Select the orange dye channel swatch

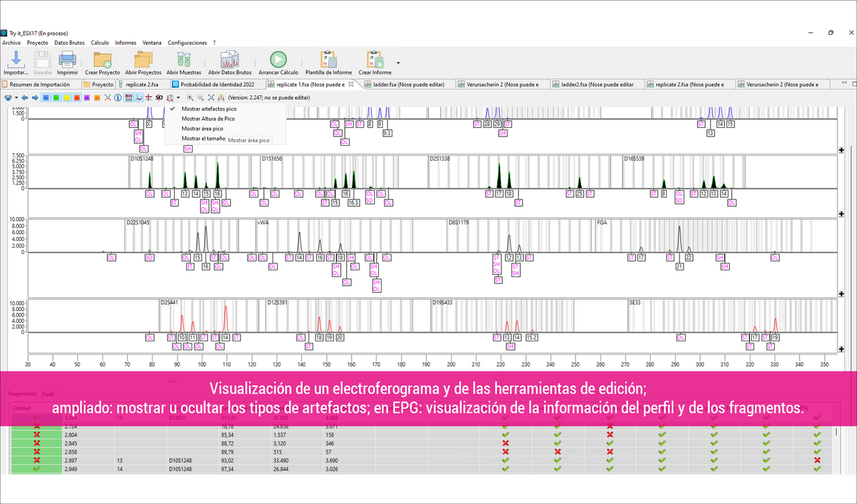tap(97, 98)
